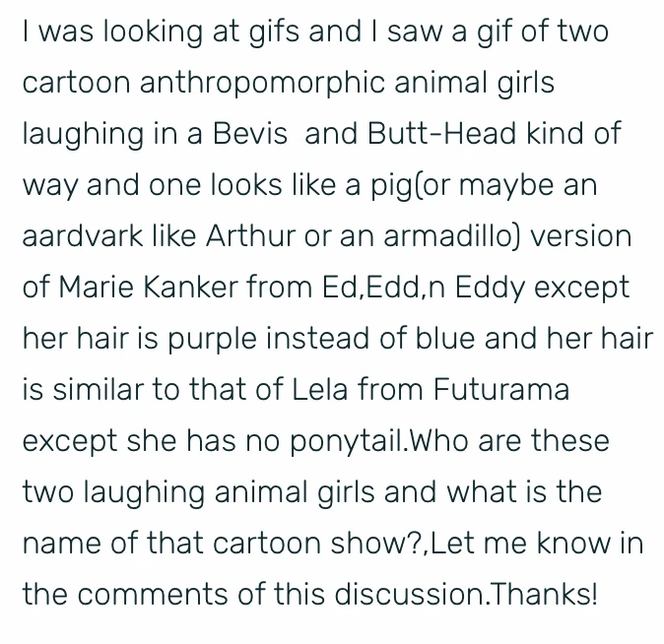The image size is (664, 644).
Task: Click the word "Butt-Head" in the text
Action: (x=430, y=134)
